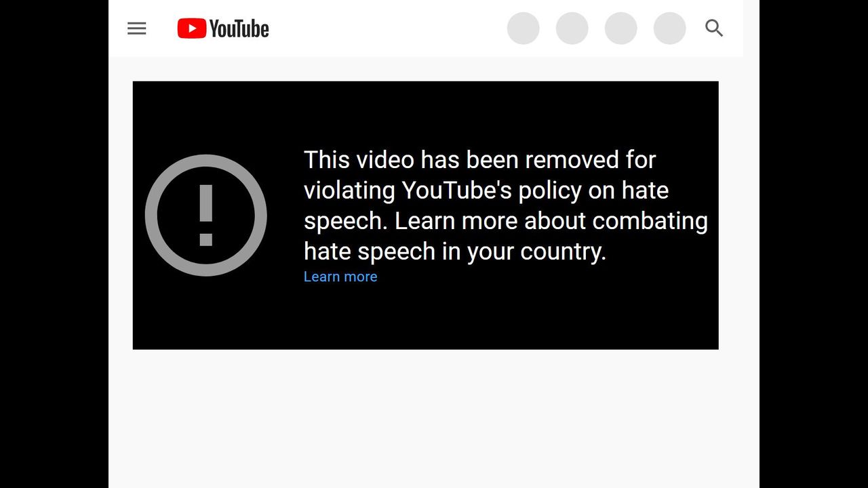Click the red YouTube play logo
This screenshot has width=868, height=488.
(192, 28)
